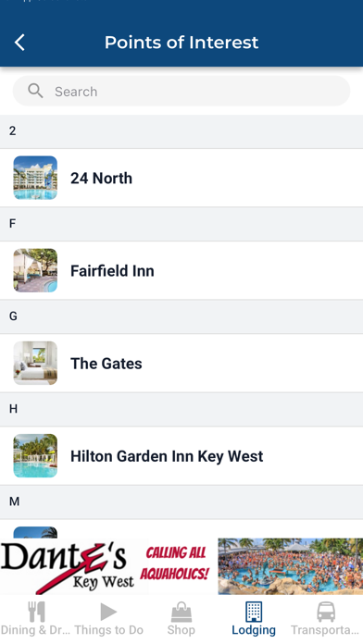Screen dimensions: 363x644
Task: Select the Things to Do play icon
Action: pyautogui.click(x=108, y=612)
